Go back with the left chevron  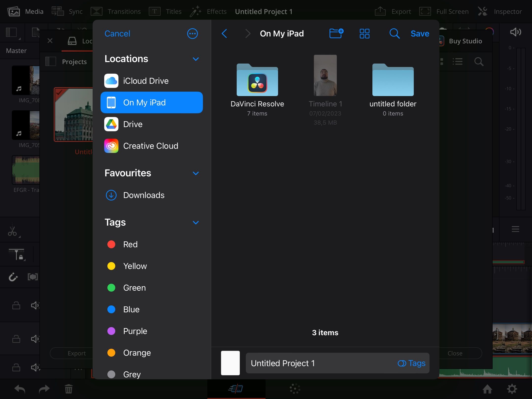click(x=224, y=33)
